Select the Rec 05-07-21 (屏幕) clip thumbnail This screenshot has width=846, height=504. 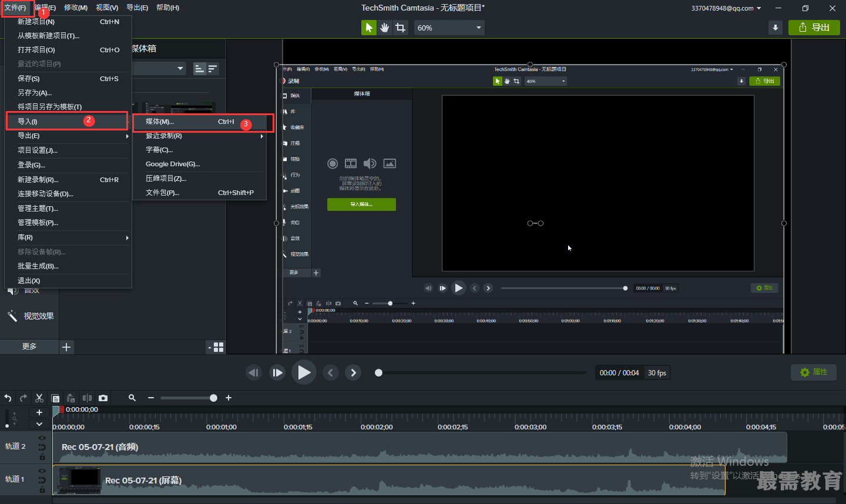click(78, 480)
